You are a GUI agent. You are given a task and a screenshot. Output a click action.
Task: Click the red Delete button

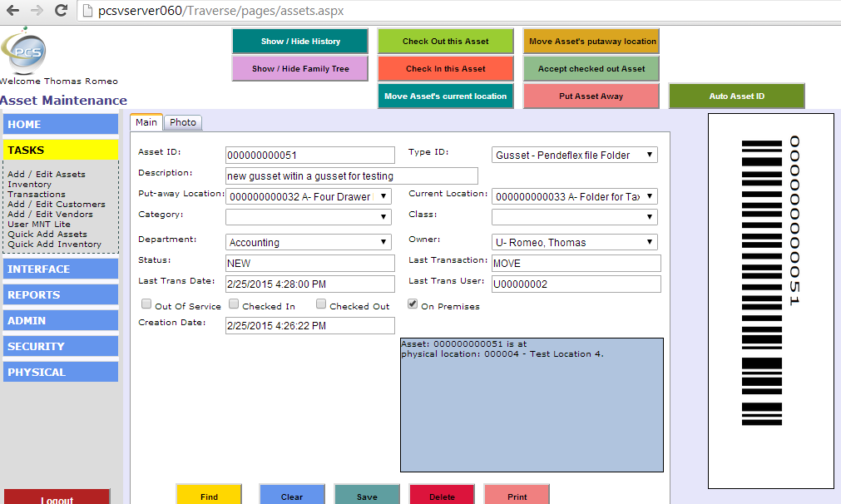(442, 494)
